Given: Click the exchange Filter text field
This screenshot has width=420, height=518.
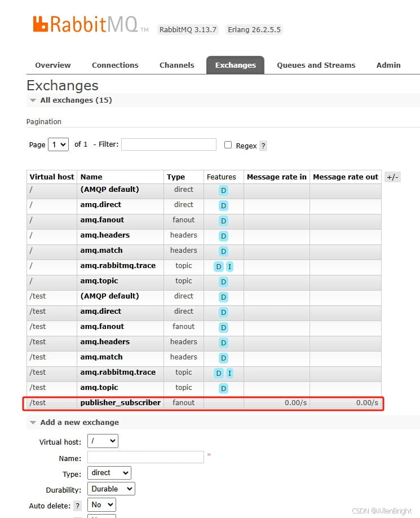Looking at the screenshot, I should pyautogui.click(x=169, y=144).
